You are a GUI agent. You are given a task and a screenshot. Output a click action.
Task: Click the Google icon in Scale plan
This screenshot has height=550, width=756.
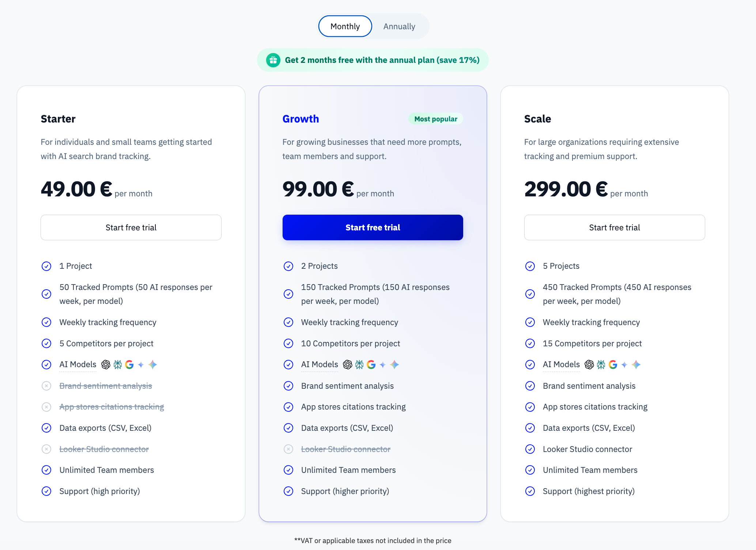613,365
